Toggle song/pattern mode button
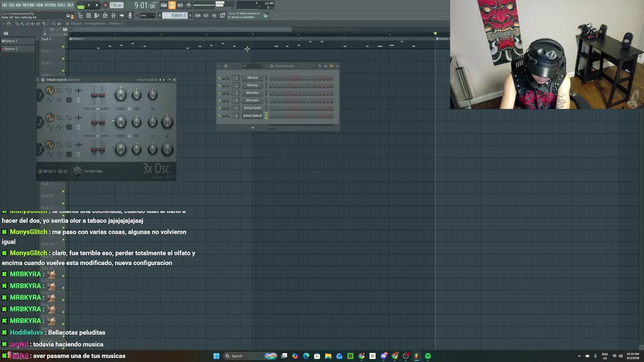The width and height of the screenshot is (644, 362). point(80,6)
